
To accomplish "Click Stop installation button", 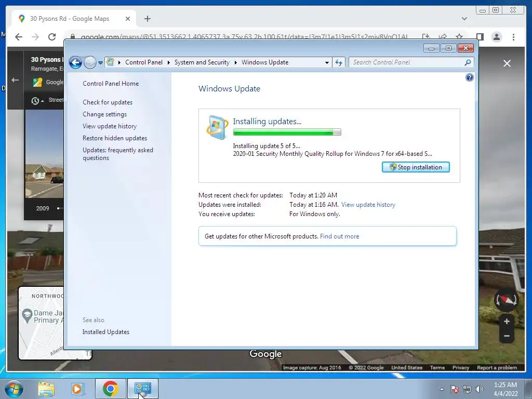I will pos(416,167).
